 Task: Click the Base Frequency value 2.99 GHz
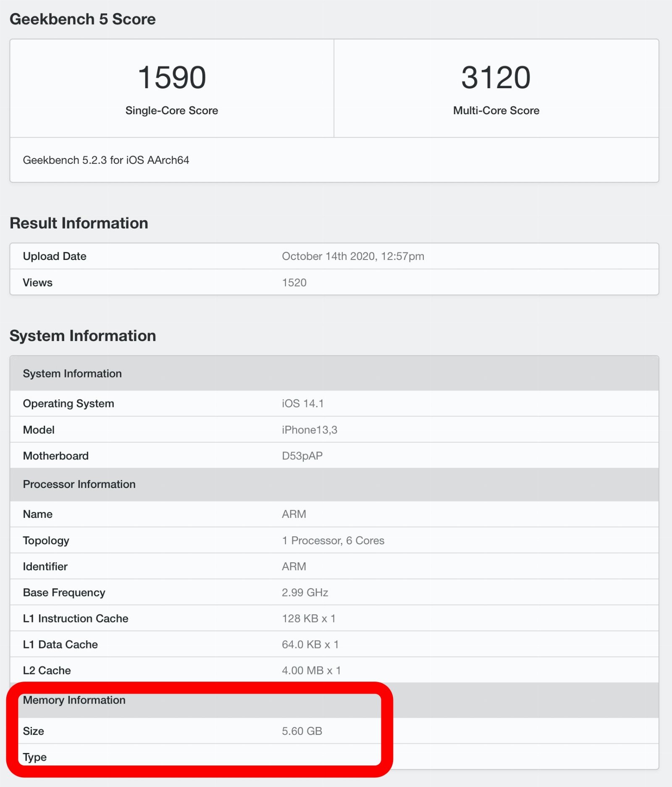click(x=305, y=593)
